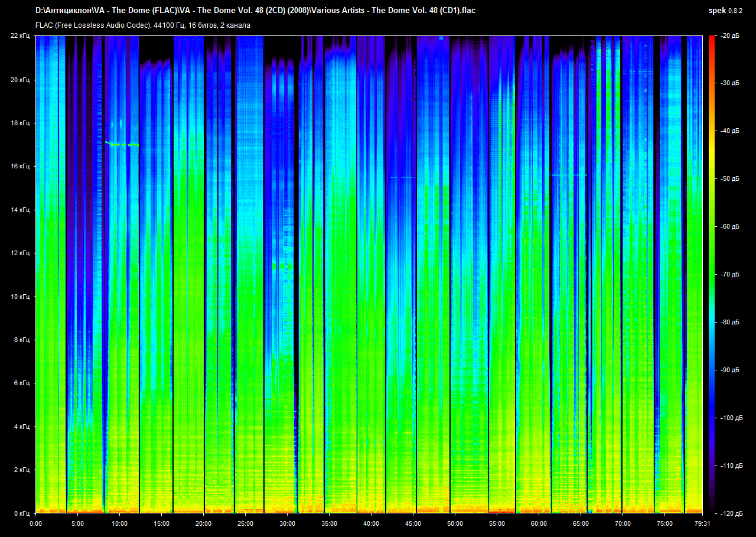Click the -50 дБ scale label
This screenshot has width=756, height=537.
tap(729, 179)
